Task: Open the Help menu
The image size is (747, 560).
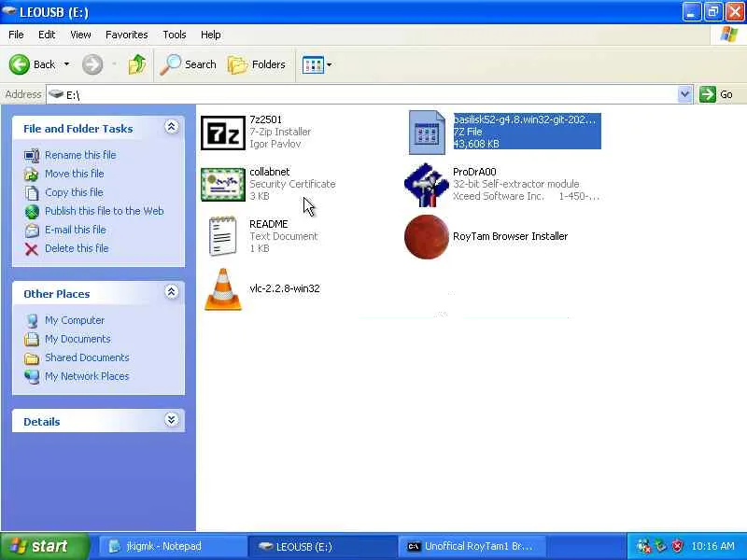Action: 211,35
